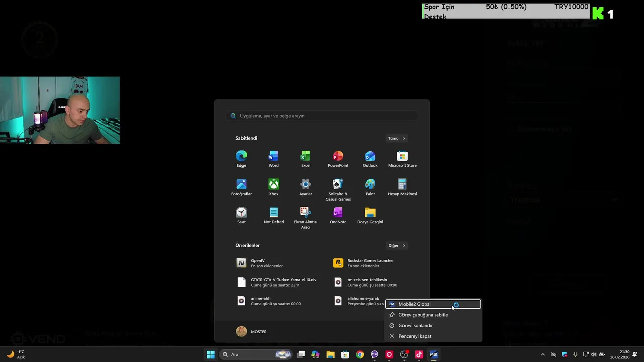Click the taskbar Ara search box
This screenshot has width=644, height=362.
(x=257, y=354)
